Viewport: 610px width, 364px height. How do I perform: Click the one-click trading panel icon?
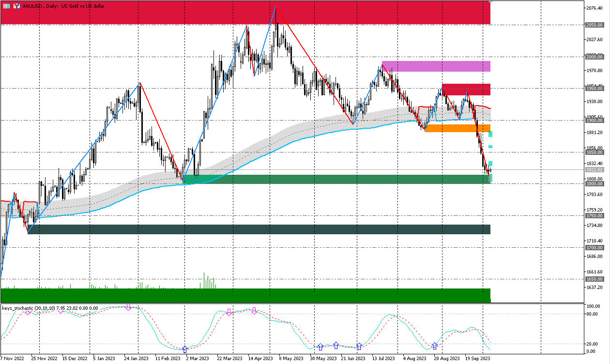pos(16,6)
